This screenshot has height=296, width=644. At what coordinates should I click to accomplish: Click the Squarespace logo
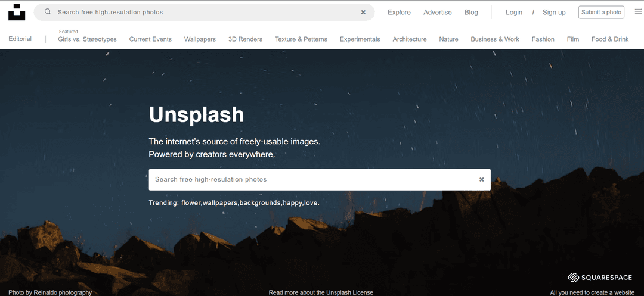[600, 278]
